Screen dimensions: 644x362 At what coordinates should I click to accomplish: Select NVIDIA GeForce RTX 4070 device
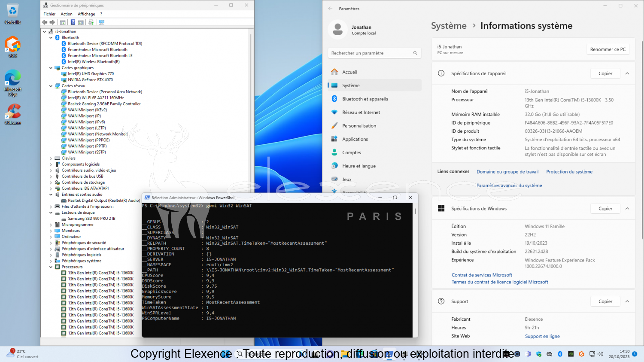tap(90, 80)
